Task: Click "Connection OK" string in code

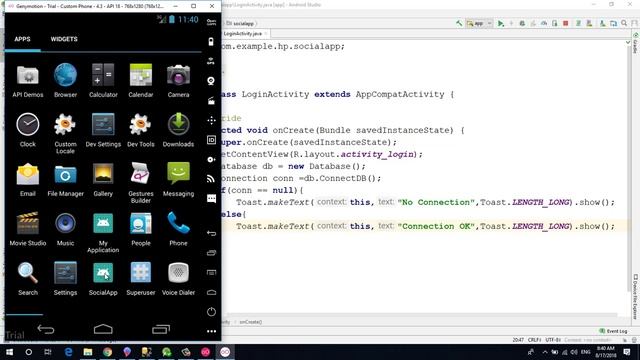Action: point(436,226)
